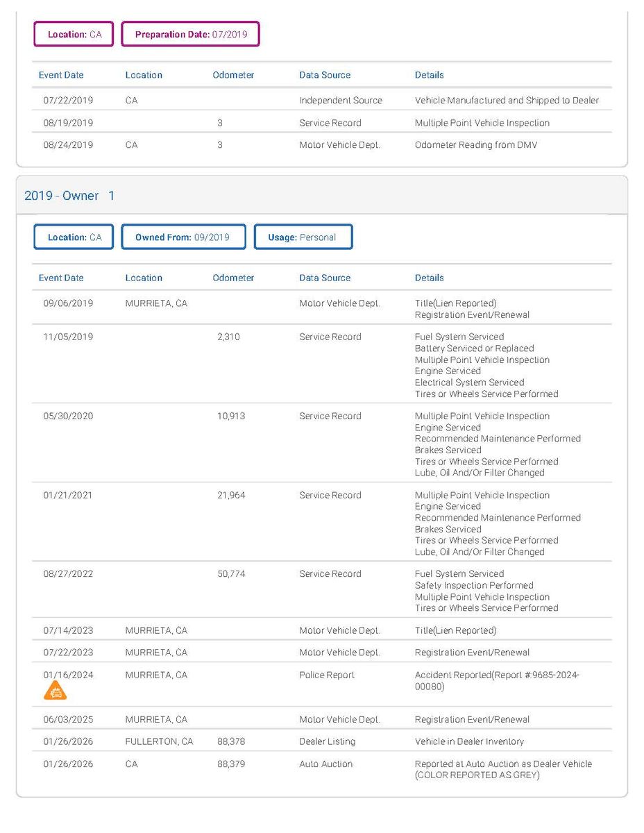
Task: Select the 88,379 odometer reading
Action: click(x=231, y=764)
